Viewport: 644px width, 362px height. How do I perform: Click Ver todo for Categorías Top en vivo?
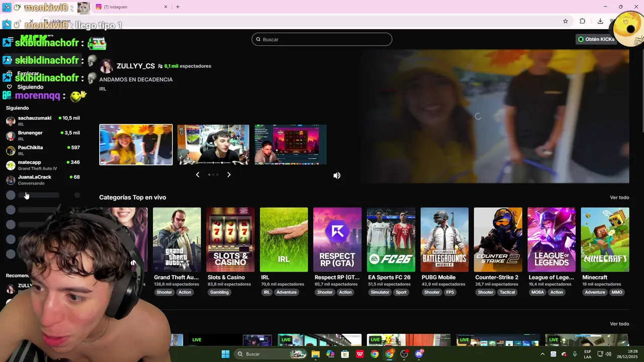coord(619,198)
